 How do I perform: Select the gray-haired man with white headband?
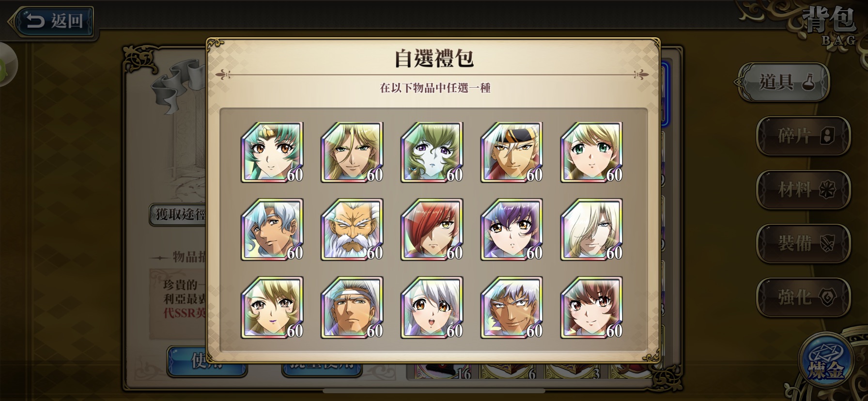(x=352, y=308)
